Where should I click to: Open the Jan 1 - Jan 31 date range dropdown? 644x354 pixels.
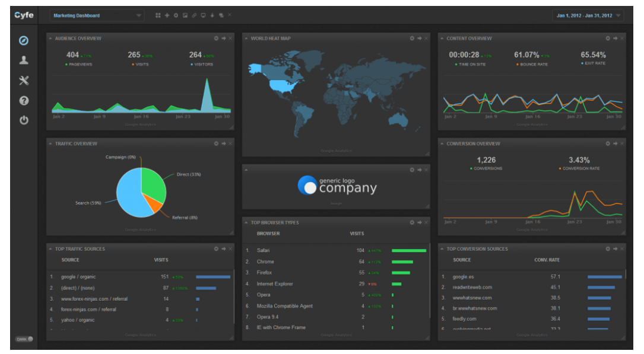(588, 15)
